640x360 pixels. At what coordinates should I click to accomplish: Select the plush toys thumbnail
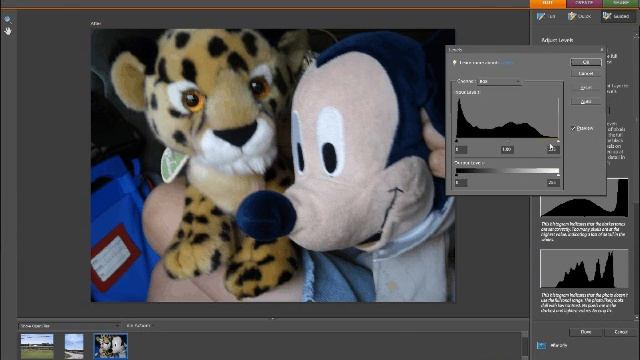(x=111, y=347)
